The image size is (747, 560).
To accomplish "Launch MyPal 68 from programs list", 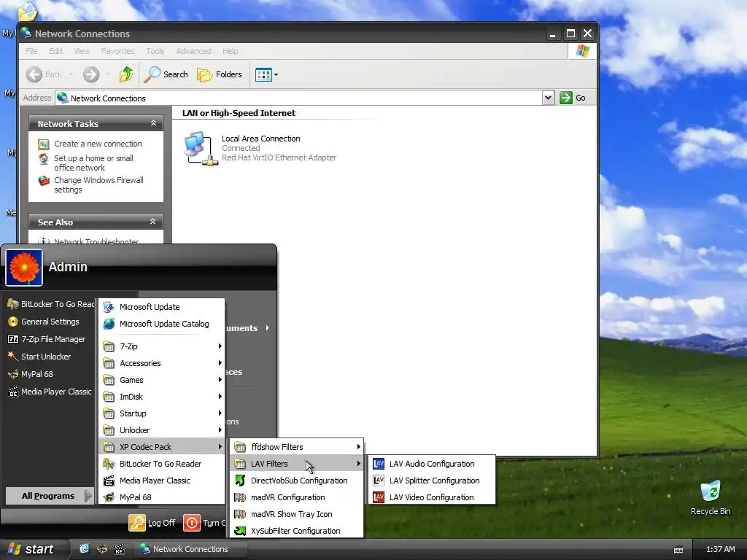I will 161,497.
